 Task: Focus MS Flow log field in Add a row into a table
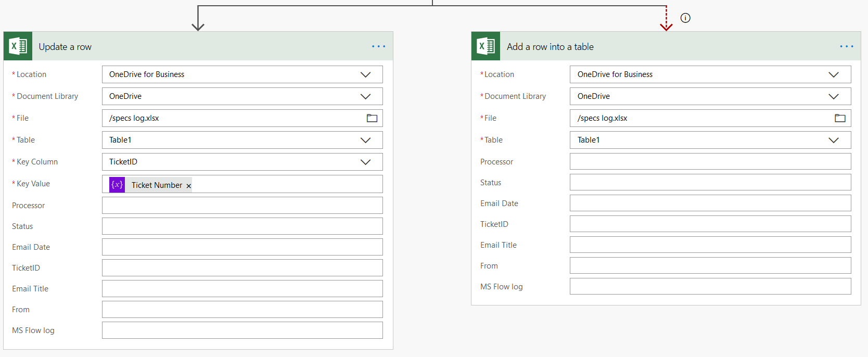point(710,286)
